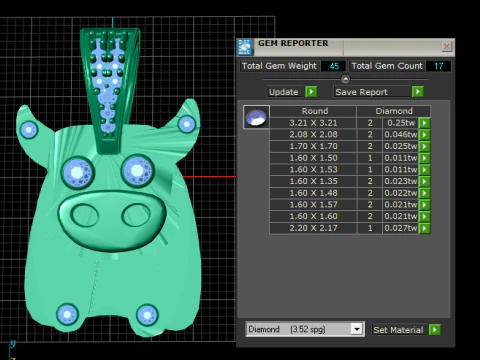Click the Gem Reporter panel icon
Viewport: 480px width, 360px height.
[x=246, y=47]
